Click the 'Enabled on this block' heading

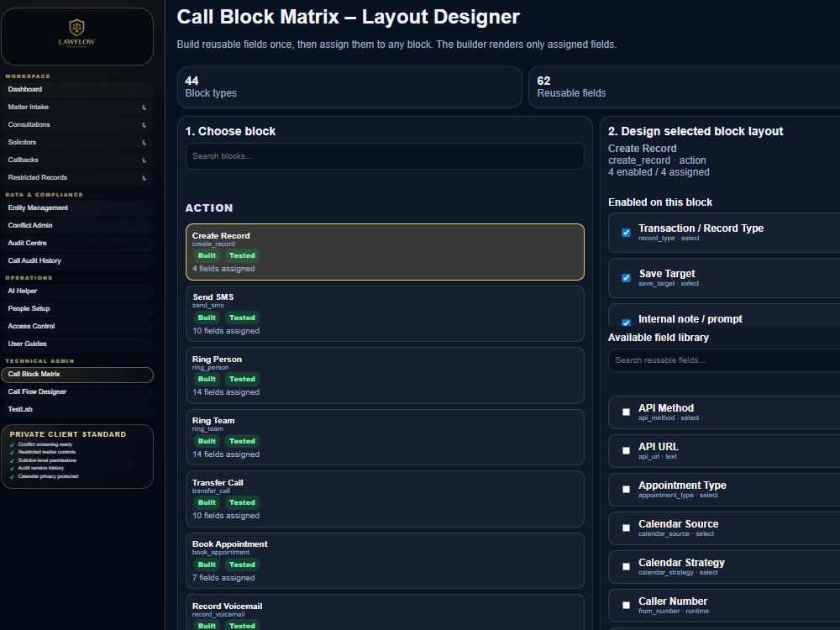[660, 202]
